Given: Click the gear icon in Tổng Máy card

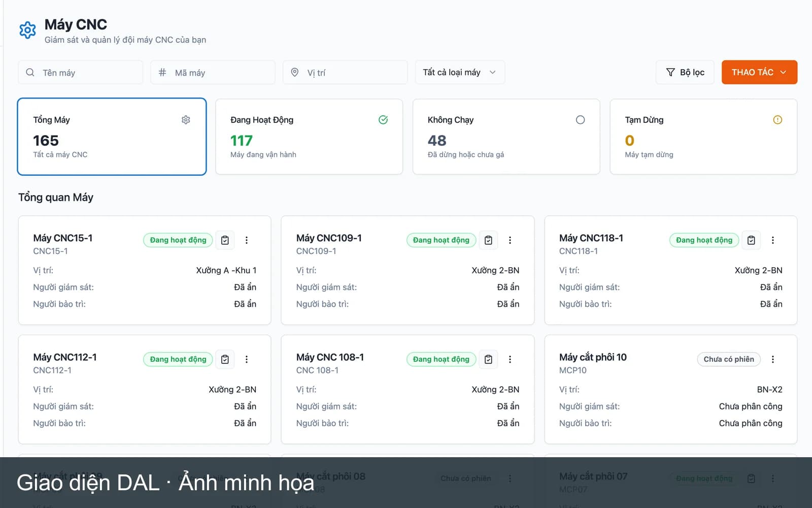Looking at the screenshot, I should coord(186,120).
